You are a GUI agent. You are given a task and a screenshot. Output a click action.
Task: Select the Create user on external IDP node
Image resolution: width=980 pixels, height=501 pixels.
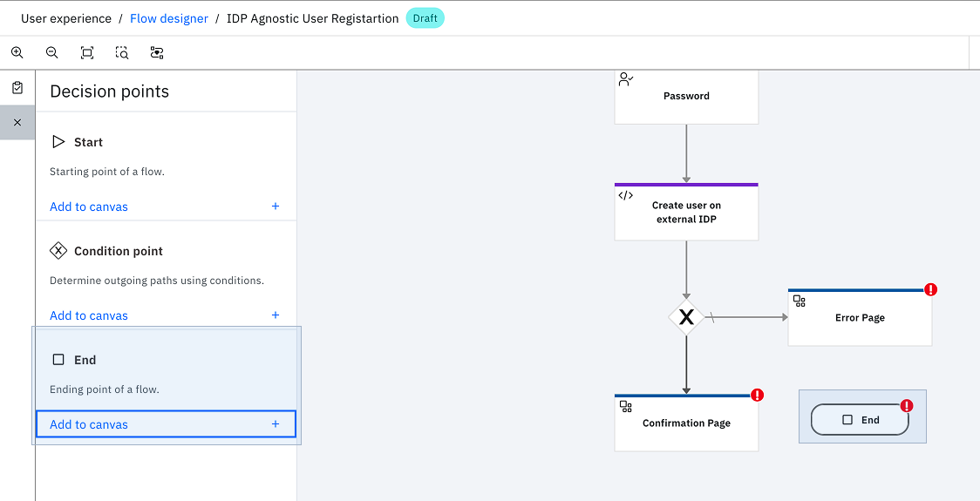point(686,212)
